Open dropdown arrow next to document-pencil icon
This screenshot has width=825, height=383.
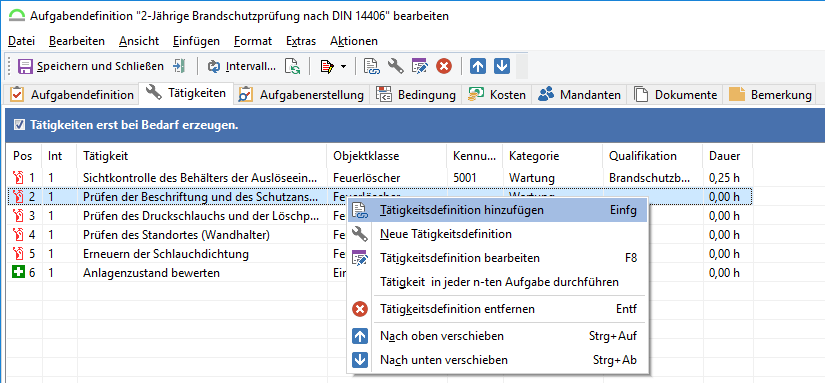click(x=343, y=67)
